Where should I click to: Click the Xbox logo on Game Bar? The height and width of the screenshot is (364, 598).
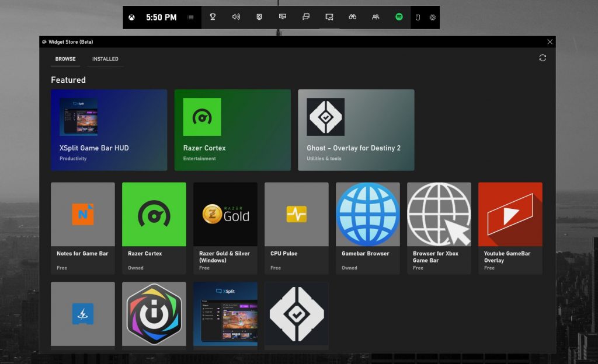131,17
